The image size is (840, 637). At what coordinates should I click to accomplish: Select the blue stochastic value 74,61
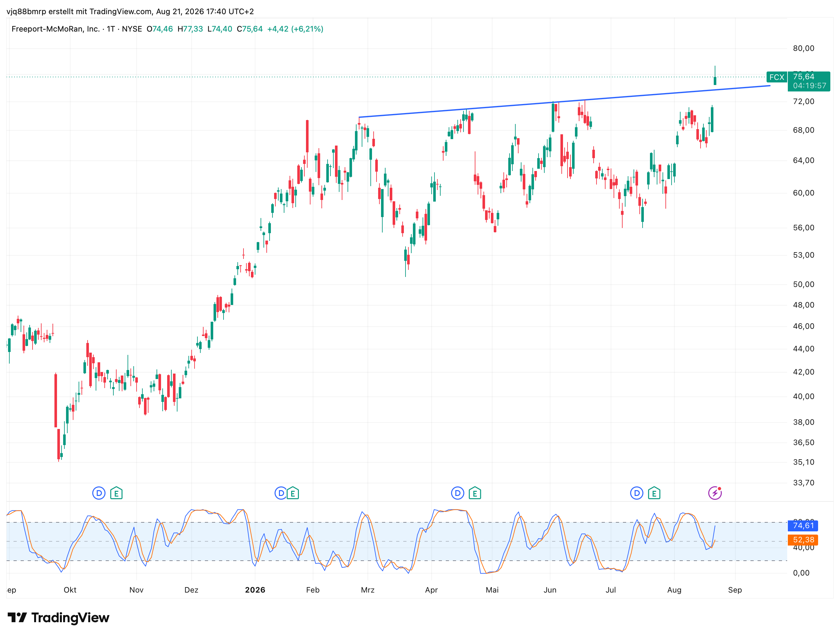point(803,525)
